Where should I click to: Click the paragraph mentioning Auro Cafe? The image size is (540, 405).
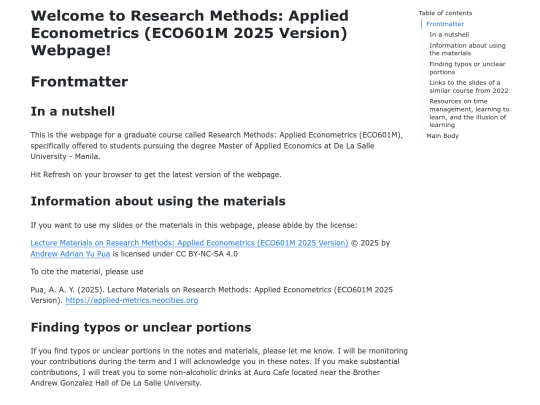click(x=219, y=367)
